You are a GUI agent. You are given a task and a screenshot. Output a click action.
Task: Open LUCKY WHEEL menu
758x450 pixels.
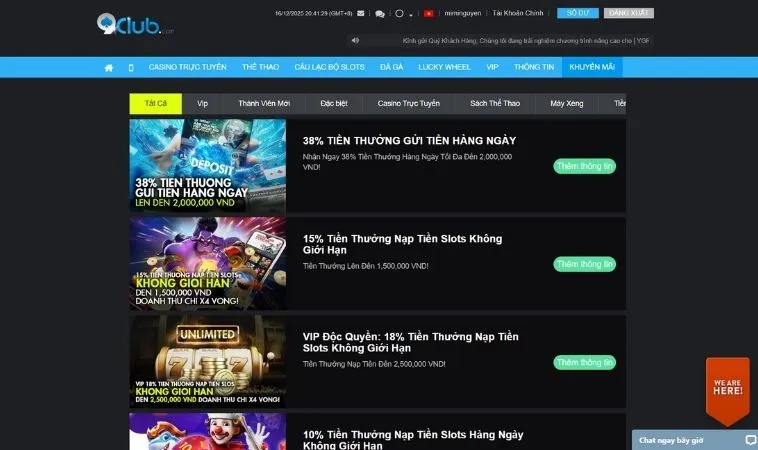pyautogui.click(x=444, y=67)
